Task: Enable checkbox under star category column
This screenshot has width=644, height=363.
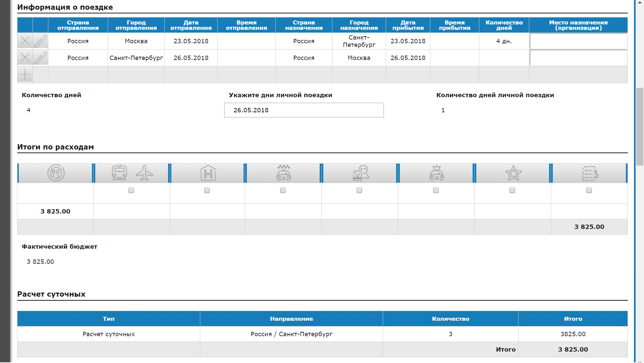Action: 512,190
